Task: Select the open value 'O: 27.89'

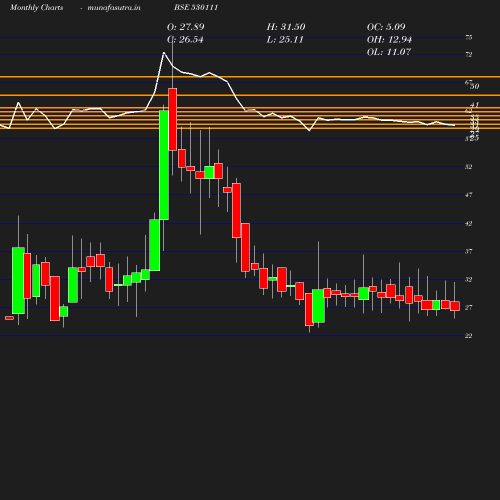Action: pos(186,27)
